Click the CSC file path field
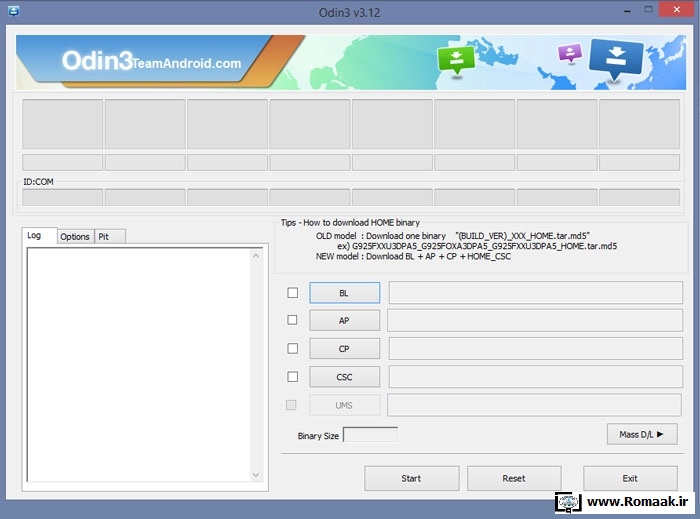 click(535, 377)
